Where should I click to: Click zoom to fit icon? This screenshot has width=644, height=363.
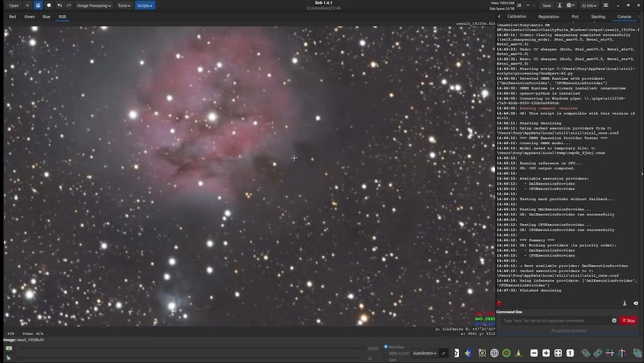click(558, 353)
